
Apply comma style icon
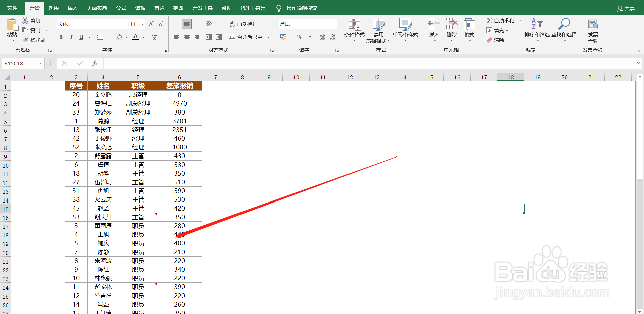[310, 37]
